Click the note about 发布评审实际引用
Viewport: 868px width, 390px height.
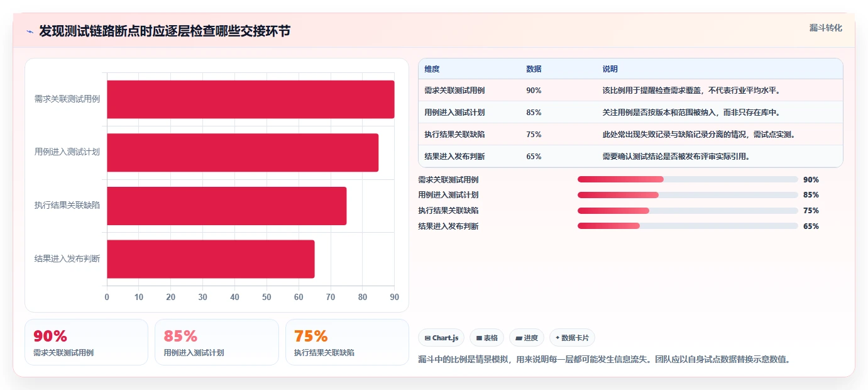coord(676,157)
